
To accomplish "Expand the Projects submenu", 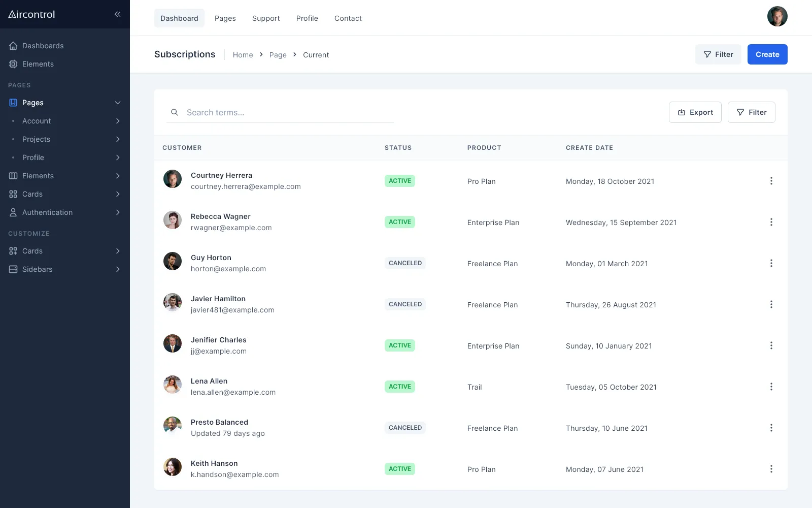I will (118, 139).
